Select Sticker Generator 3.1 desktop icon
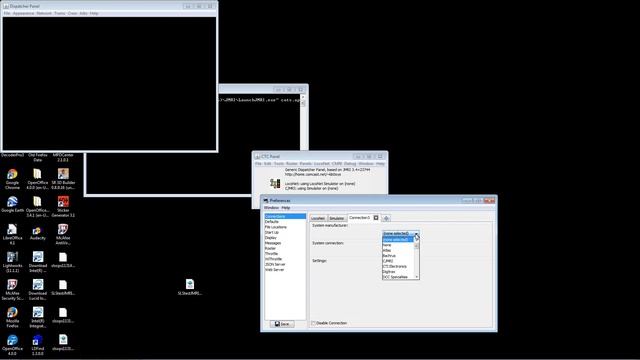Viewport: 640px width, 360px height. point(63,207)
